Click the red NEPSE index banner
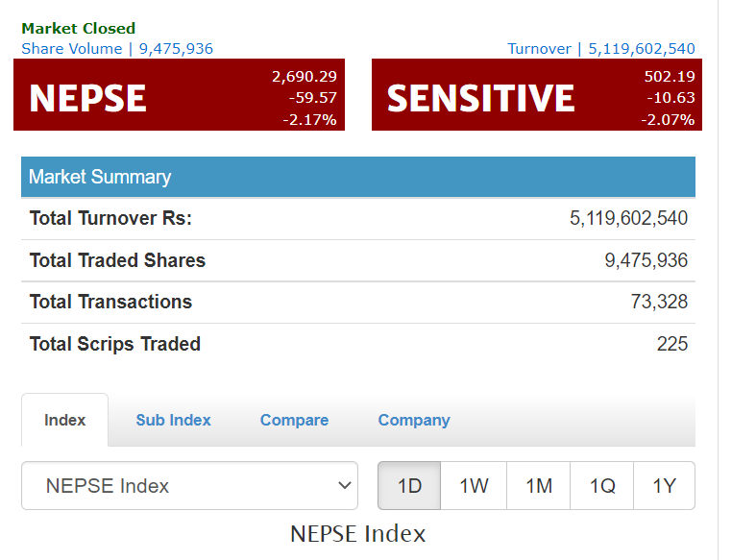 point(179,94)
